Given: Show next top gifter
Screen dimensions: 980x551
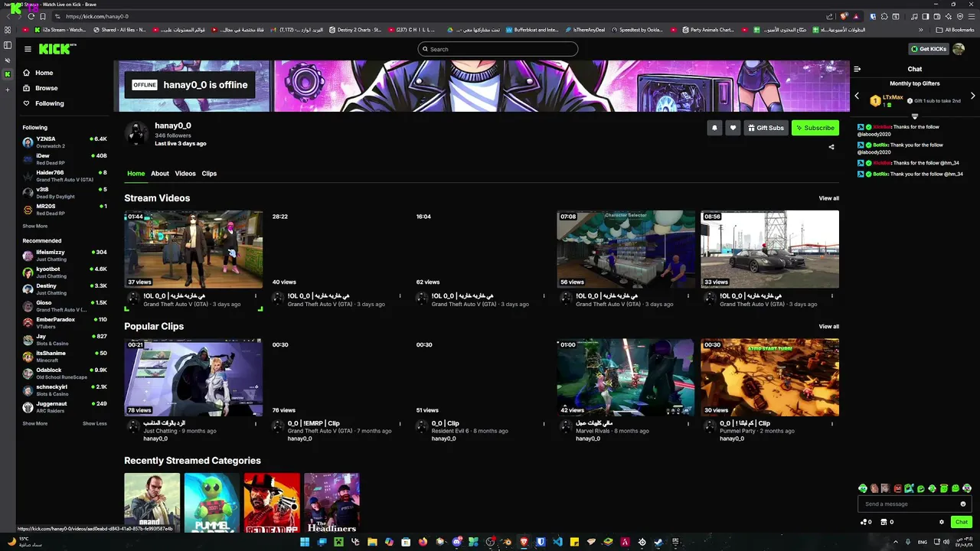Looking at the screenshot, I should [973, 96].
